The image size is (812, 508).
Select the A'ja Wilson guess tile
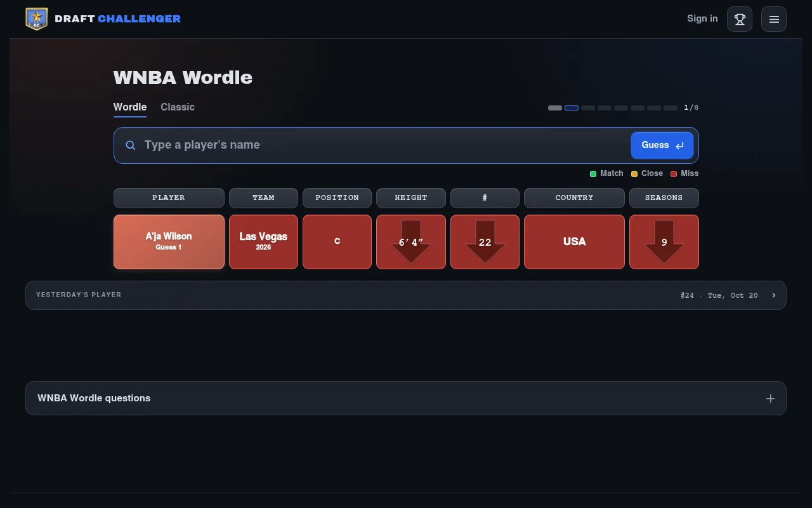pos(169,242)
